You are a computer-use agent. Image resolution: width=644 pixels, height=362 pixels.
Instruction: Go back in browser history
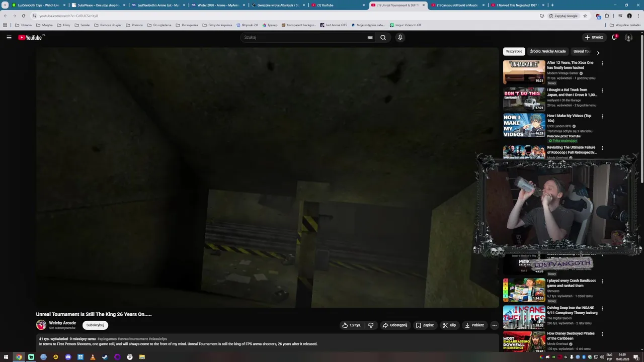click(x=6, y=16)
